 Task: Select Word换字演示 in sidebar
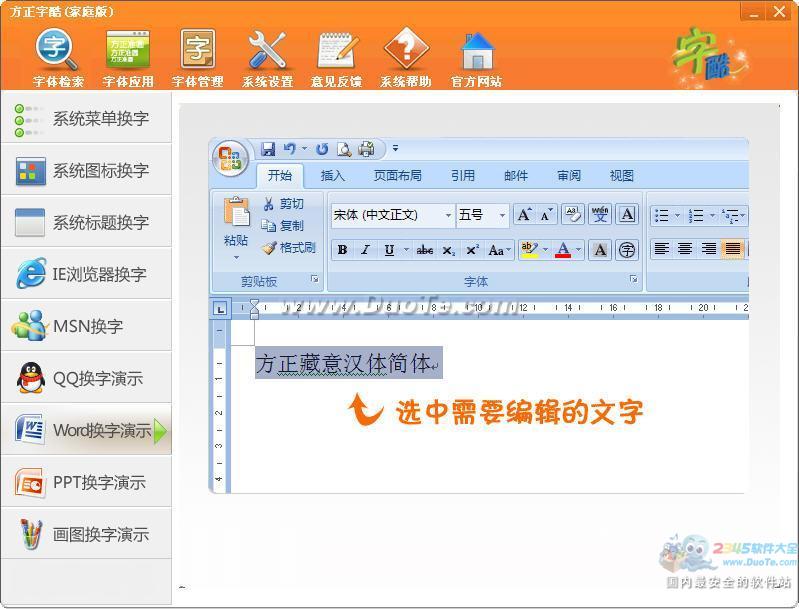tap(86, 430)
